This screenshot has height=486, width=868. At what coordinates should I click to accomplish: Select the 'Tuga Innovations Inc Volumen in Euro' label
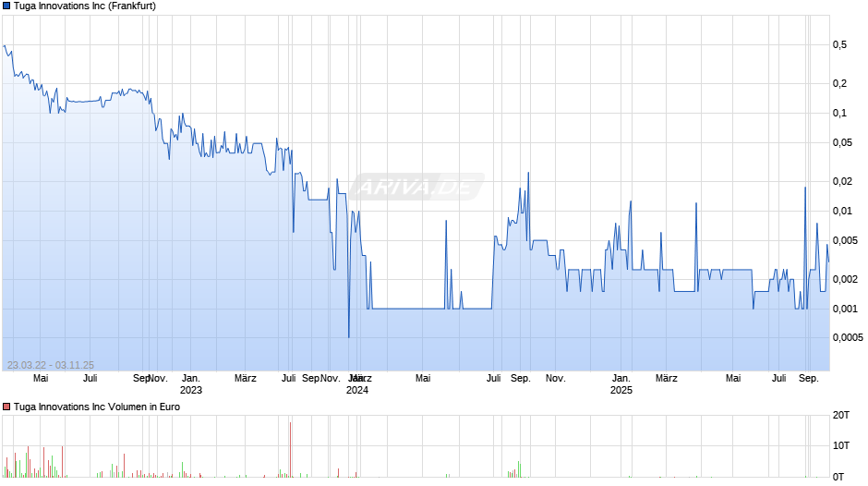[97, 407]
